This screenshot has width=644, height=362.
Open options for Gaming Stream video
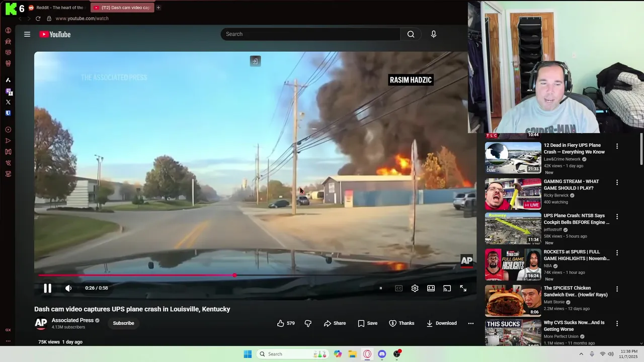click(617, 183)
